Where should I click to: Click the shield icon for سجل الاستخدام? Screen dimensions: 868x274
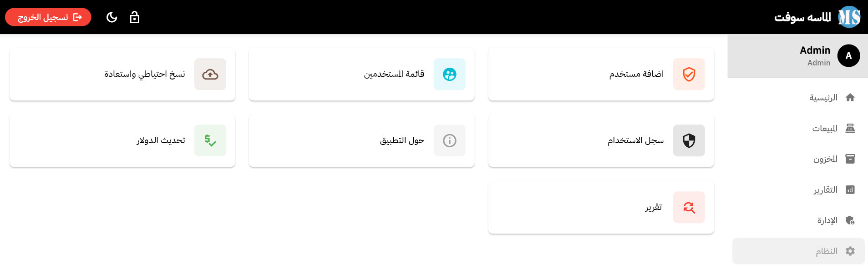[689, 140]
